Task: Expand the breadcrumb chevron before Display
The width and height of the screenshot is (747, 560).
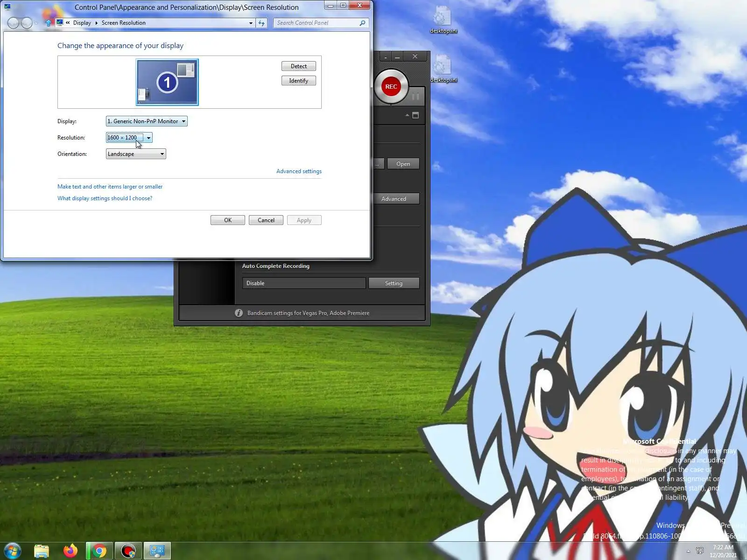Action: pyautogui.click(x=68, y=22)
